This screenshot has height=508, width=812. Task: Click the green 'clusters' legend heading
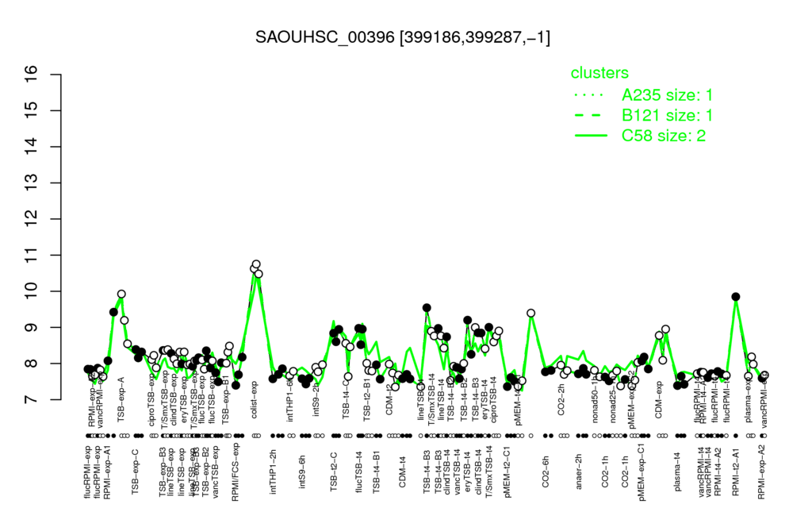point(599,73)
